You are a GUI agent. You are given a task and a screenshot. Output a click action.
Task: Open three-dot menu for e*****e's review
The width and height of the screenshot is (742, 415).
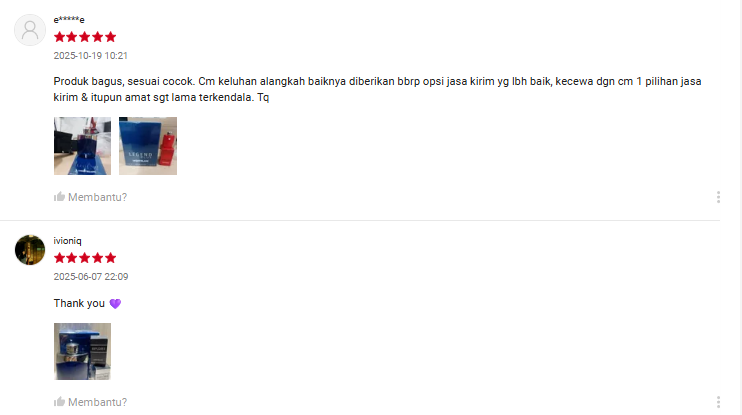718,197
